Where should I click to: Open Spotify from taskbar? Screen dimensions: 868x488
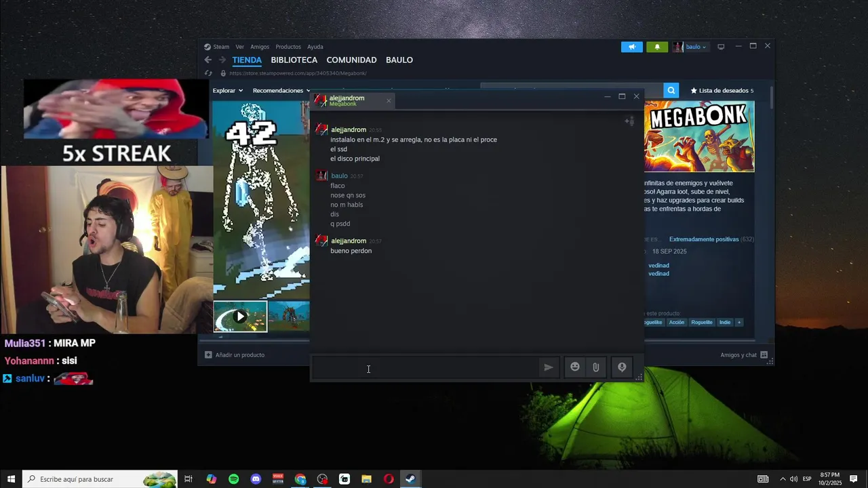tap(233, 479)
